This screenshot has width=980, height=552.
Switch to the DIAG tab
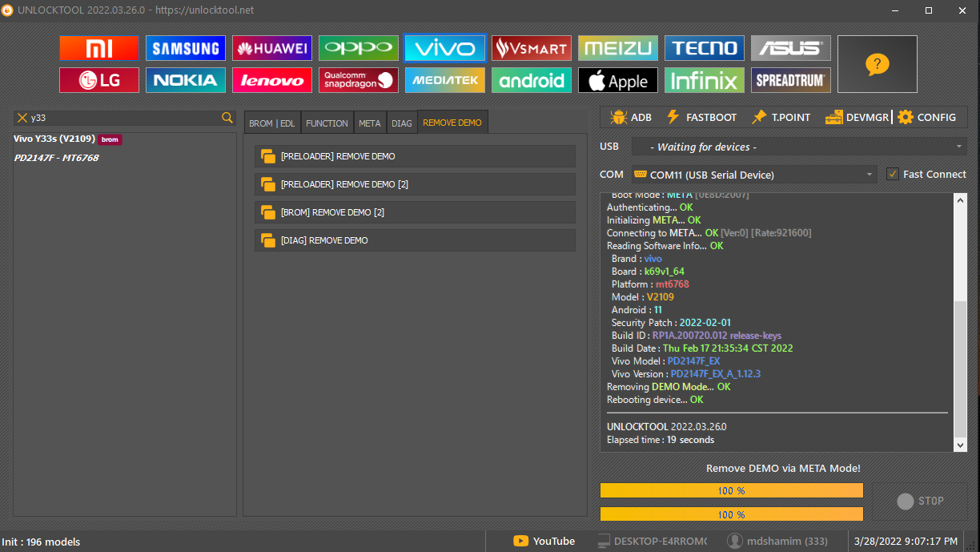pyautogui.click(x=402, y=123)
